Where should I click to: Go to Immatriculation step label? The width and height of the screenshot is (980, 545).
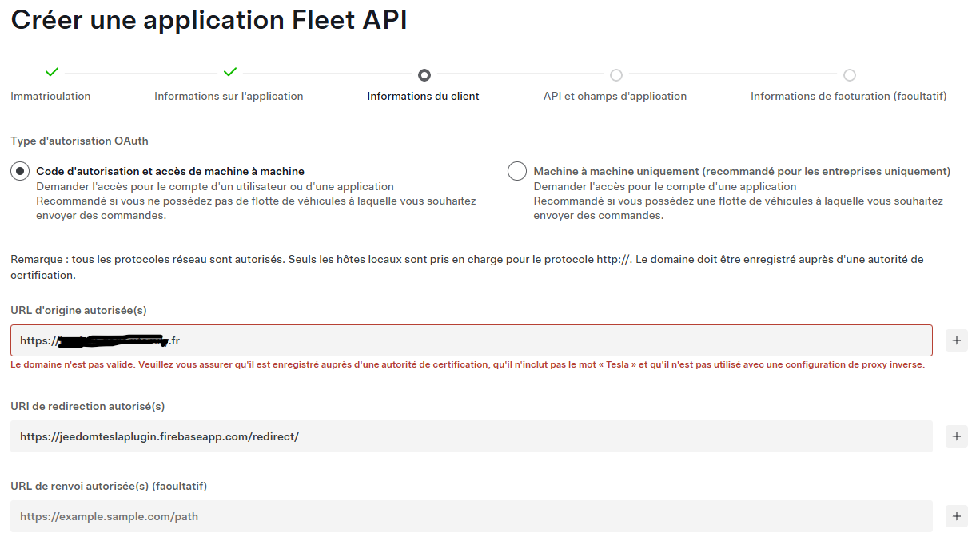pos(50,96)
